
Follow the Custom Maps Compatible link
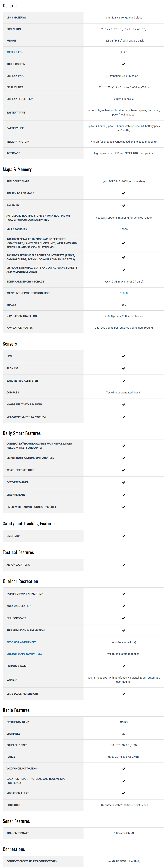coord(24,653)
